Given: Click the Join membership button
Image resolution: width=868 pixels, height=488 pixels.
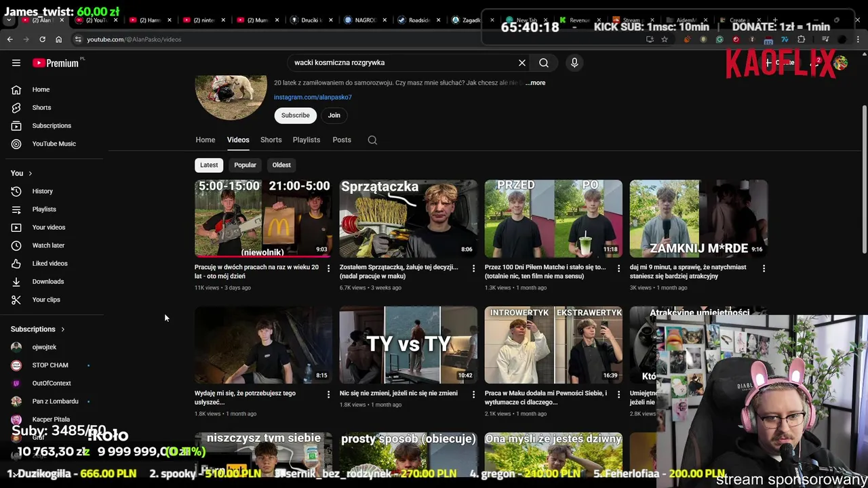Looking at the screenshot, I should (x=334, y=115).
